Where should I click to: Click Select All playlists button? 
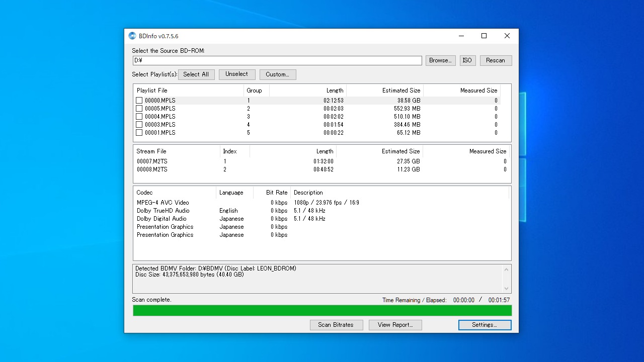click(x=196, y=74)
